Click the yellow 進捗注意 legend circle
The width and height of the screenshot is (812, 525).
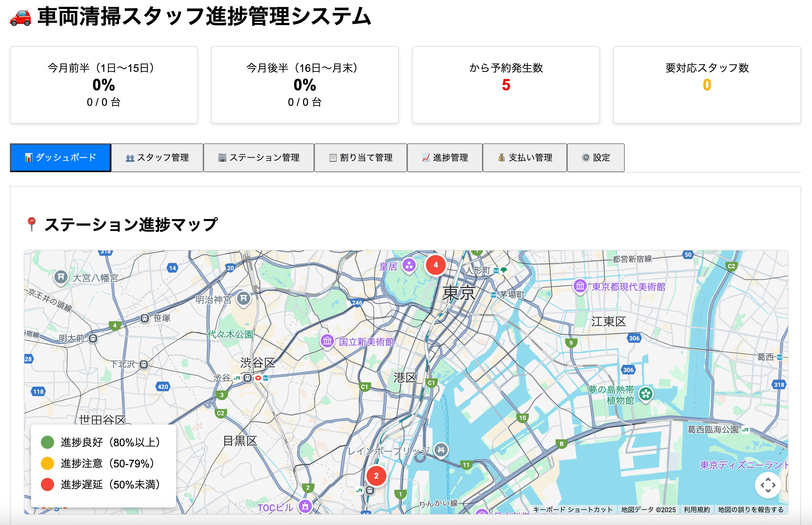[x=48, y=464]
